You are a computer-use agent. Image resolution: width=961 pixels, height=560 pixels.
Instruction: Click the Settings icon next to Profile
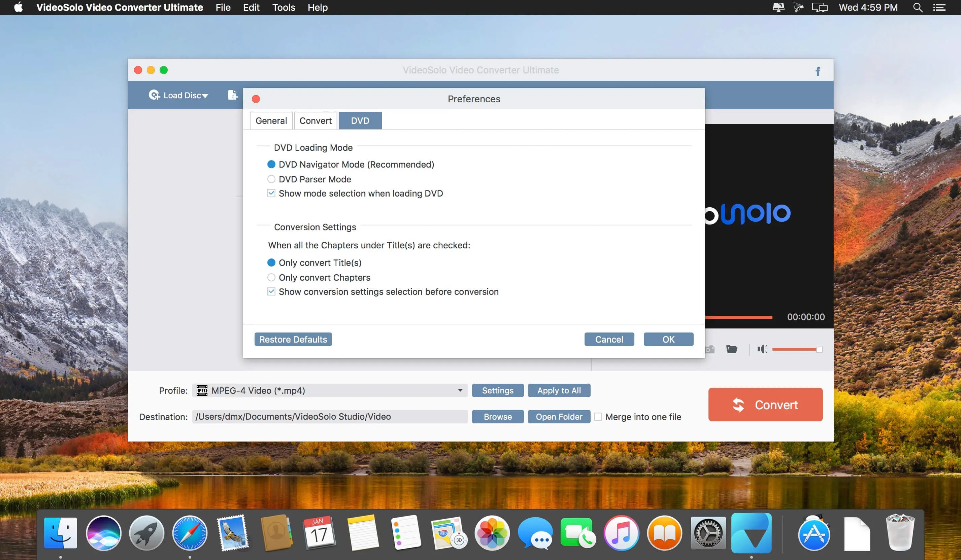click(x=498, y=390)
